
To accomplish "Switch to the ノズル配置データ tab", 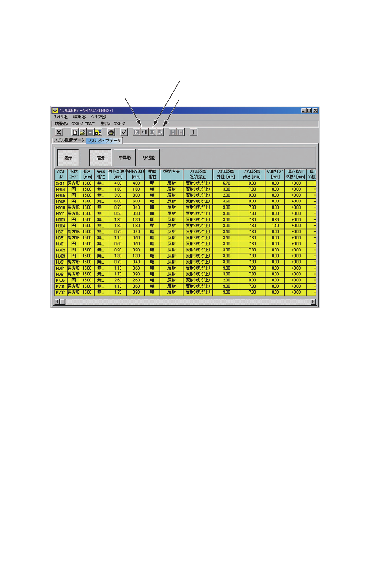I will click(69, 140).
